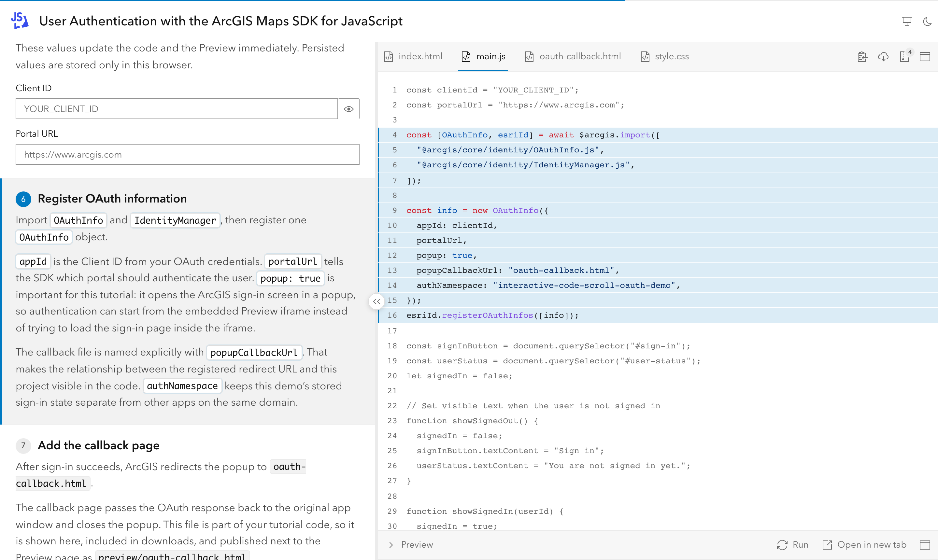Click the IdentityManager inline code label
The height and width of the screenshot is (560, 938).
[175, 220]
